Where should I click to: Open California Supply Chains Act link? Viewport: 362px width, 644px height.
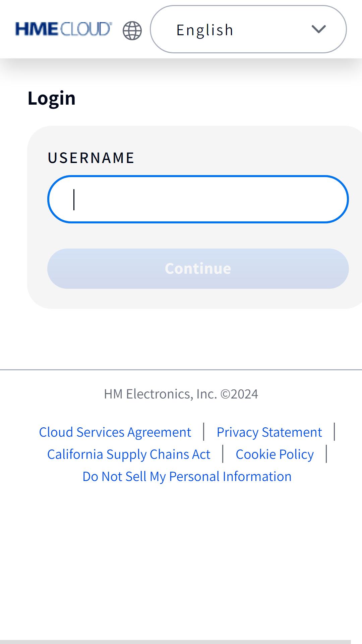129,454
